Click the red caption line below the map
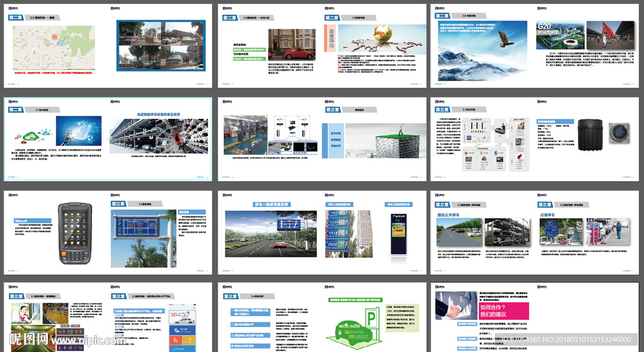644x352 pixels. click(53, 73)
